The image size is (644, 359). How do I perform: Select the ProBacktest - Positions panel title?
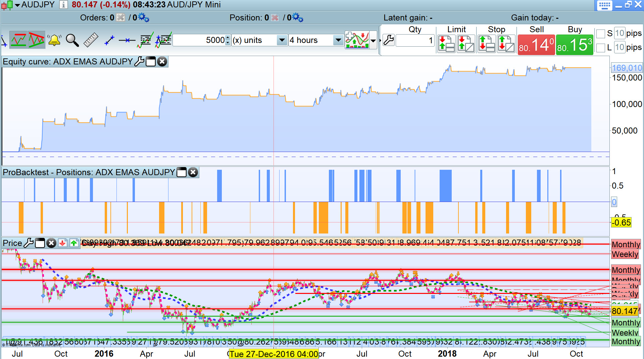(x=89, y=172)
